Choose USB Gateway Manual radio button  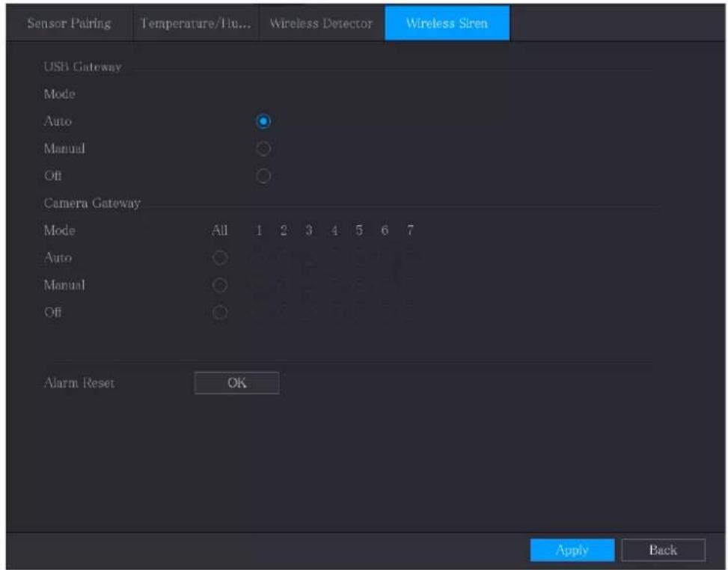(263, 149)
